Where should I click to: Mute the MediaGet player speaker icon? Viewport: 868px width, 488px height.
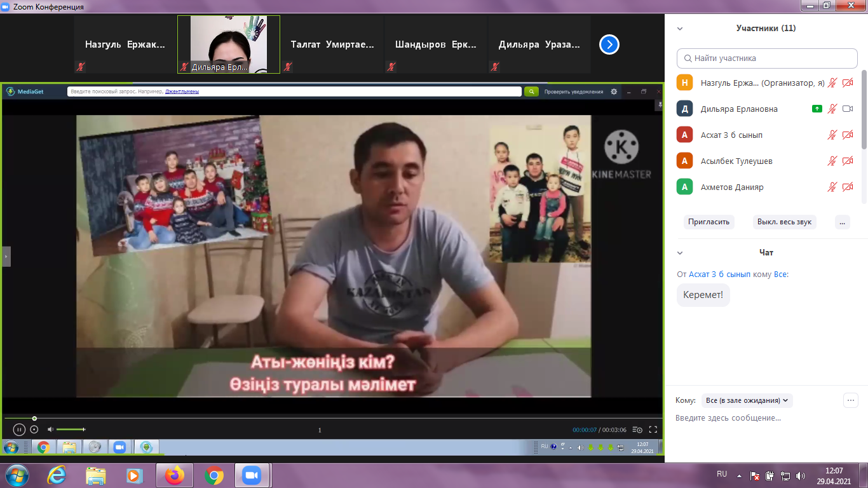click(x=51, y=430)
